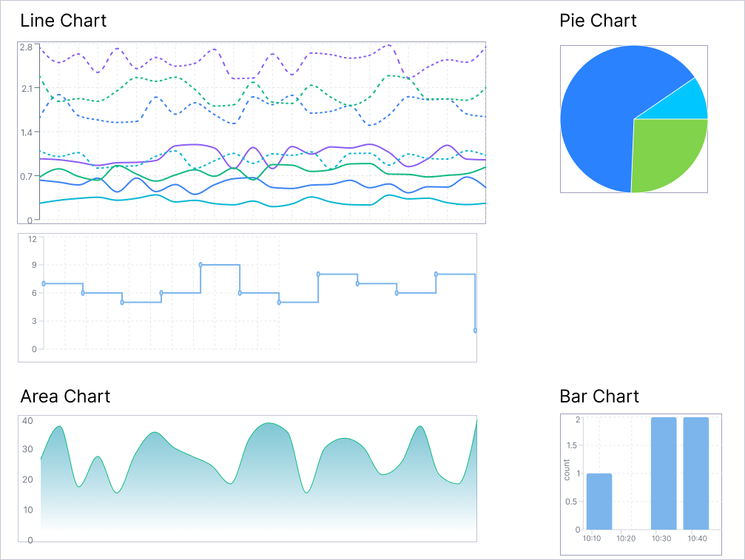Click the 12 label on step chart axis
This screenshot has width=745, height=560.
pyautogui.click(x=33, y=239)
